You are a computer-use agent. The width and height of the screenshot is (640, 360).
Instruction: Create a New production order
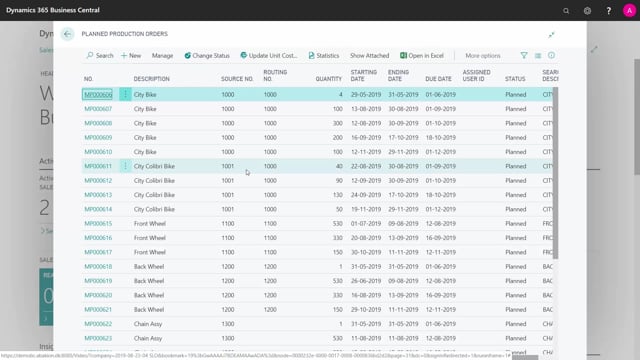click(131, 56)
